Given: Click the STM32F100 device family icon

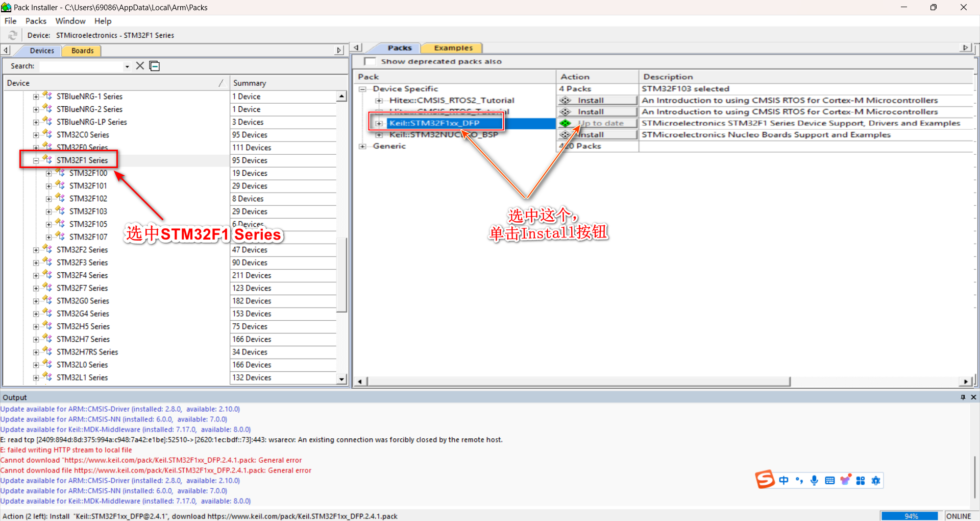Looking at the screenshot, I should tap(60, 173).
